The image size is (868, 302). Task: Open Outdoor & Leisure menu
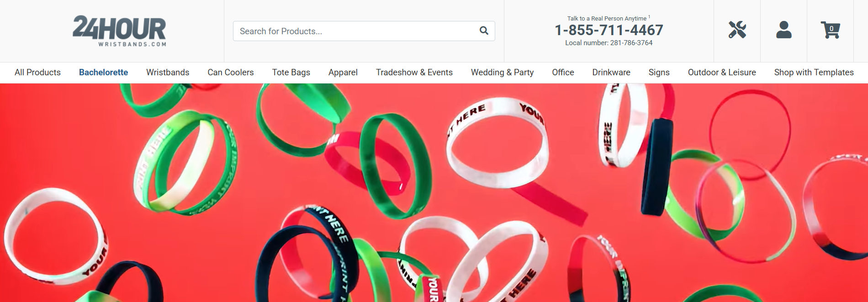tap(722, 73)
